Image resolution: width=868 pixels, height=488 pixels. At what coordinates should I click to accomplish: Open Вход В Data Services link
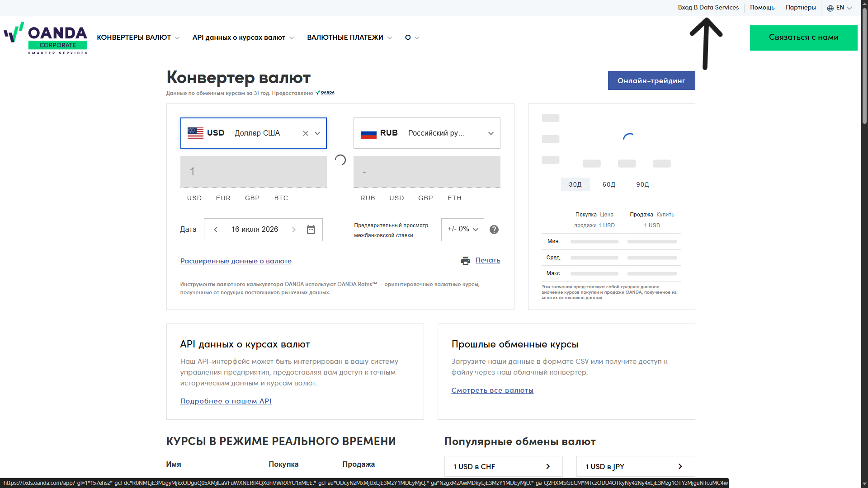708,8
